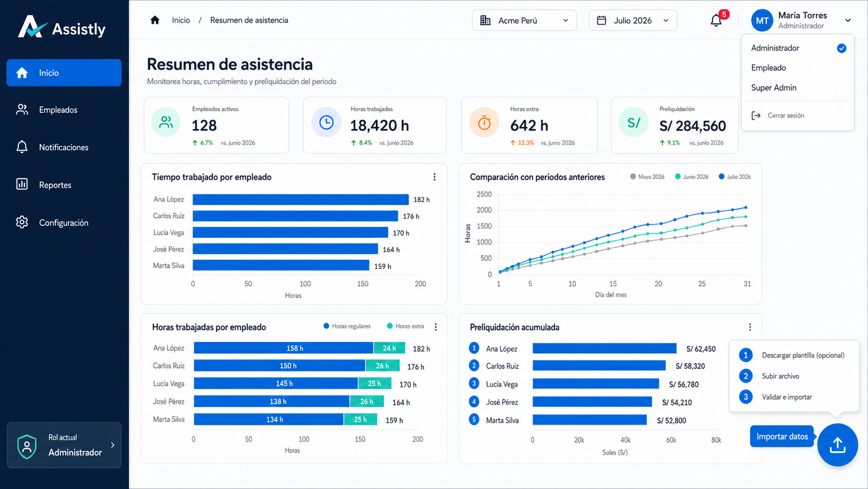This screenshot has height=489, width=868.
Task: Click the Horas extra stopwatch icon
Action: (x=484, y=123)
